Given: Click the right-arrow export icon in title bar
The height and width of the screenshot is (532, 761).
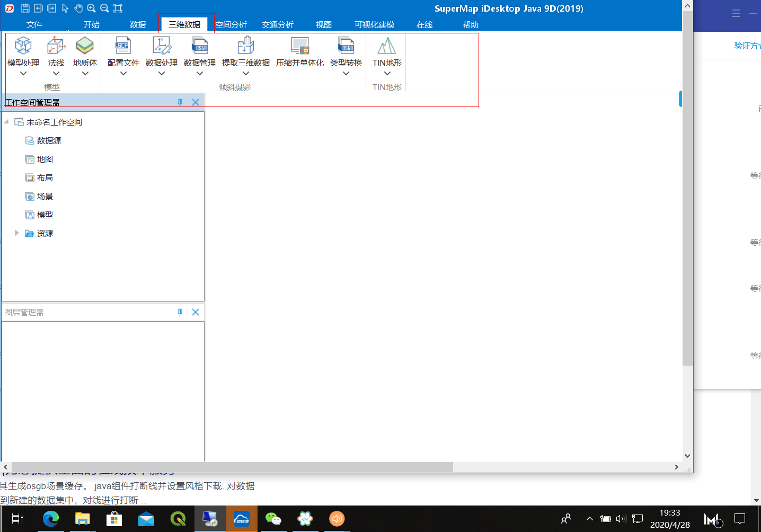Looking at the screenshot, I should (x=51, y=8).
